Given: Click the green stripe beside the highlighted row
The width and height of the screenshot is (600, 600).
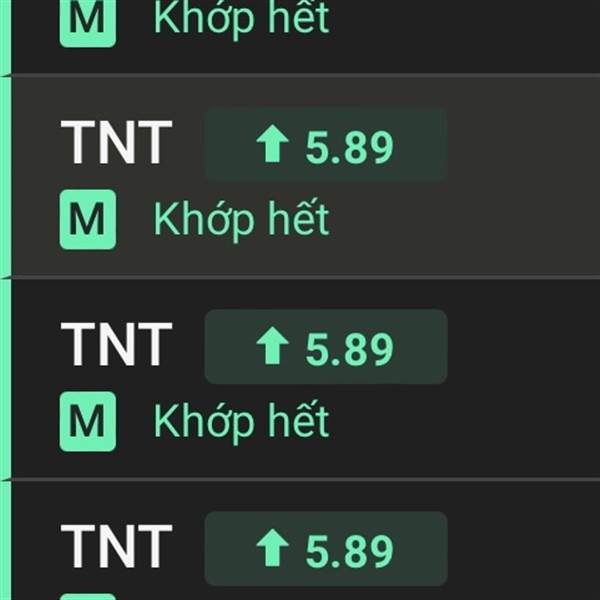Looking at the screenshot, I should click(5, 176).
